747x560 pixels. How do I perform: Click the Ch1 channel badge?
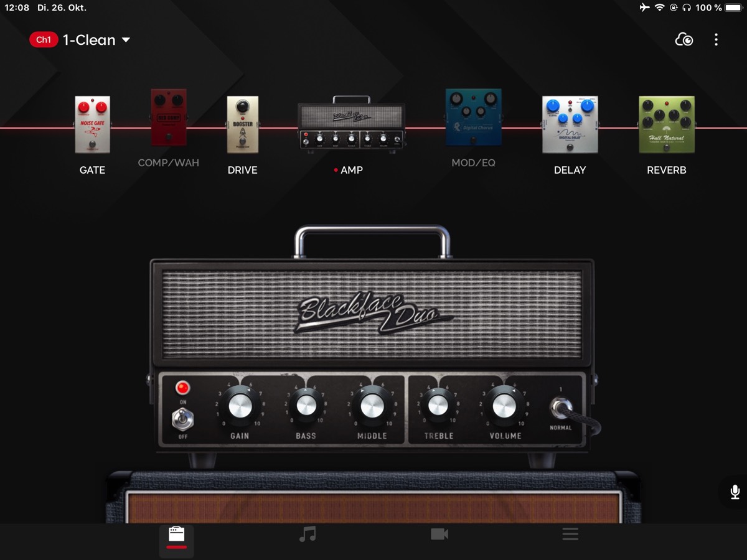(x=43, y=40)
